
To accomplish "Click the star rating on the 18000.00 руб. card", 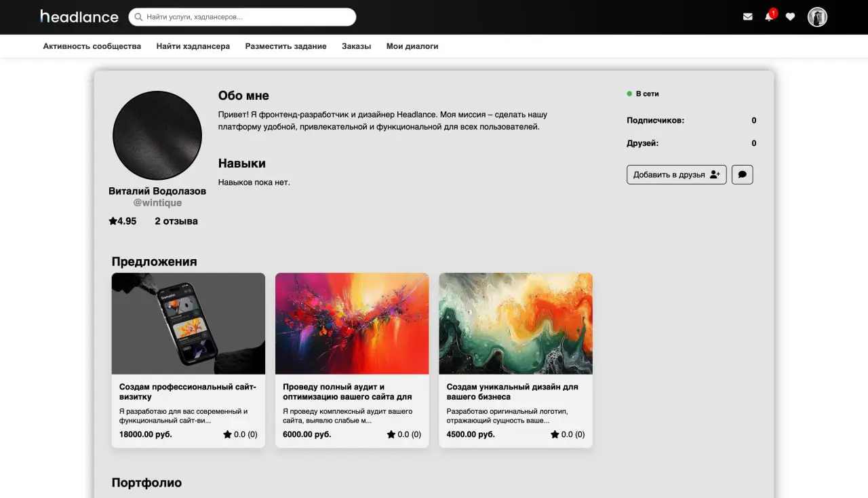I will [240, 434].
